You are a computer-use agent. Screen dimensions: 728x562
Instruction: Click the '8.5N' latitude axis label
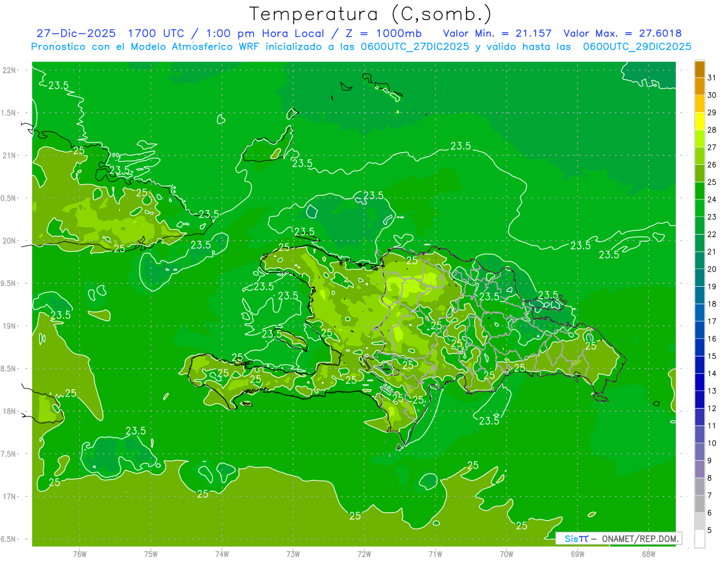coord(9,369)
